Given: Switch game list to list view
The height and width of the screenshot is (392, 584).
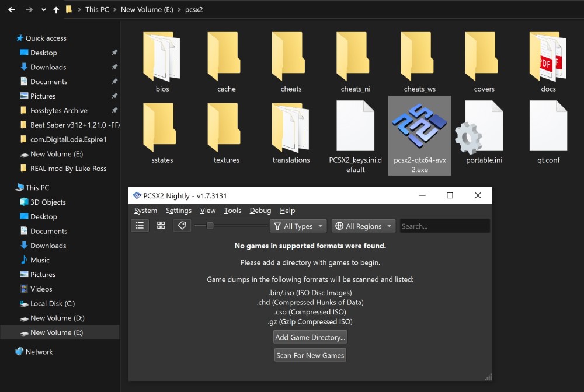Looking at the screenshot, I should (x=140, y=226).
